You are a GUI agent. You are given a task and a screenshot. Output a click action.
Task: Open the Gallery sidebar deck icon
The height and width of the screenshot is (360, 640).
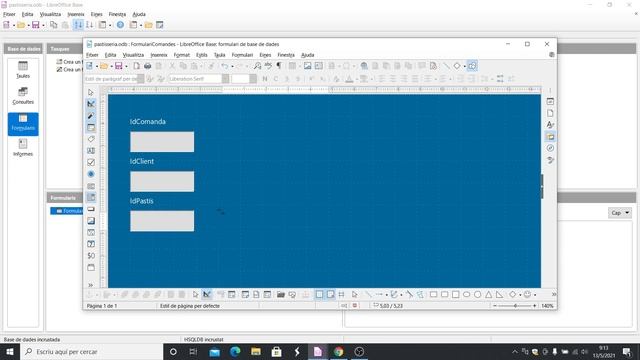point(550,137)
